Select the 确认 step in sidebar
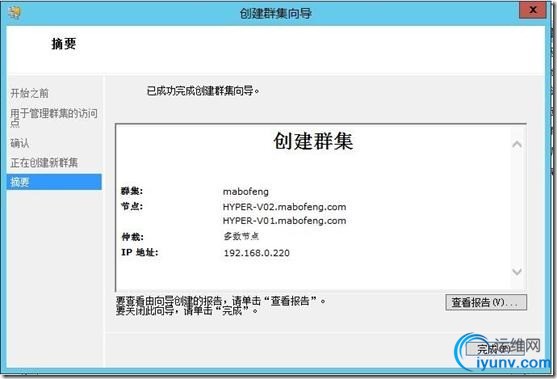Screen dimensions: 557x379 (x=20, y=143)
